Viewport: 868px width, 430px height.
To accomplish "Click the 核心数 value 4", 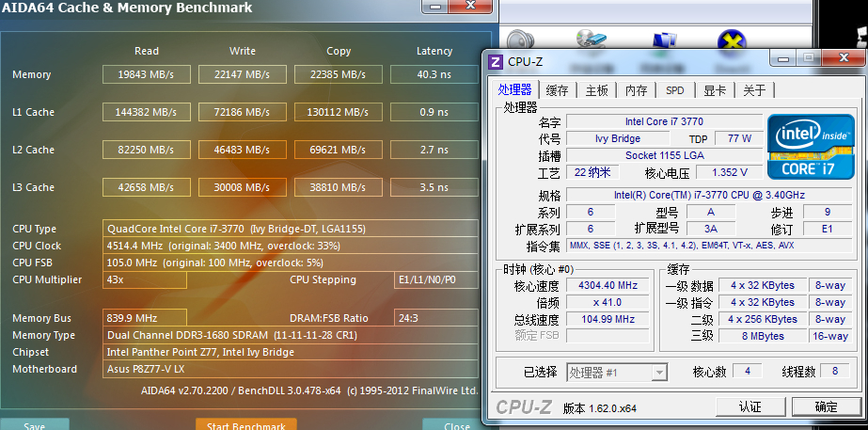I will (748, 371).
